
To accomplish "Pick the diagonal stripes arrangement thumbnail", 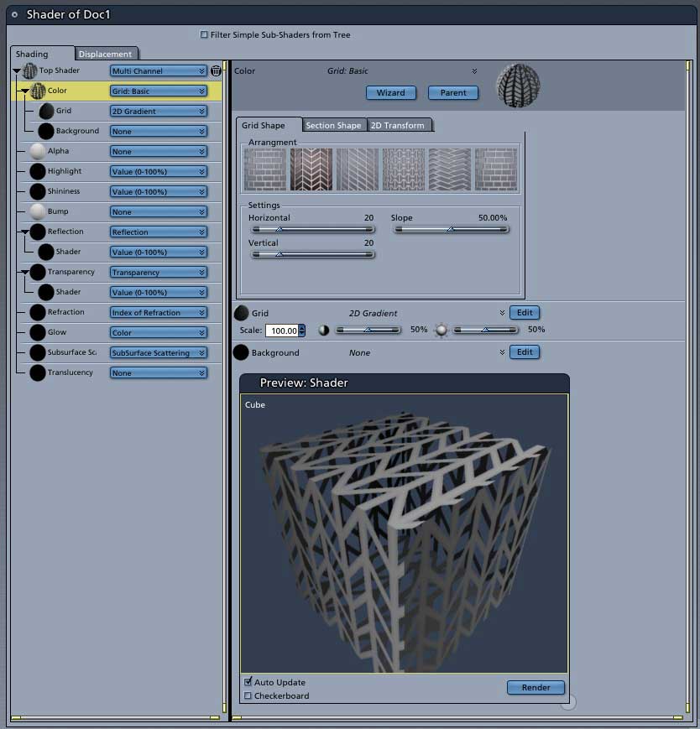I will pos(358,169).
